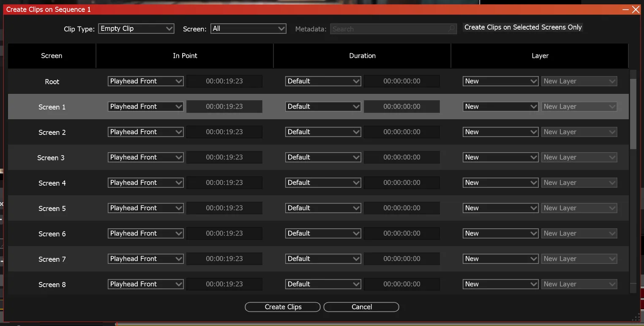Click the vertical scrollbar thumb of the table

[633, 113]
